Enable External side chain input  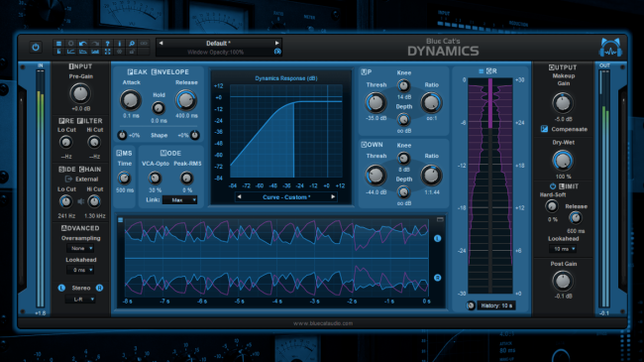coord(81,179)
